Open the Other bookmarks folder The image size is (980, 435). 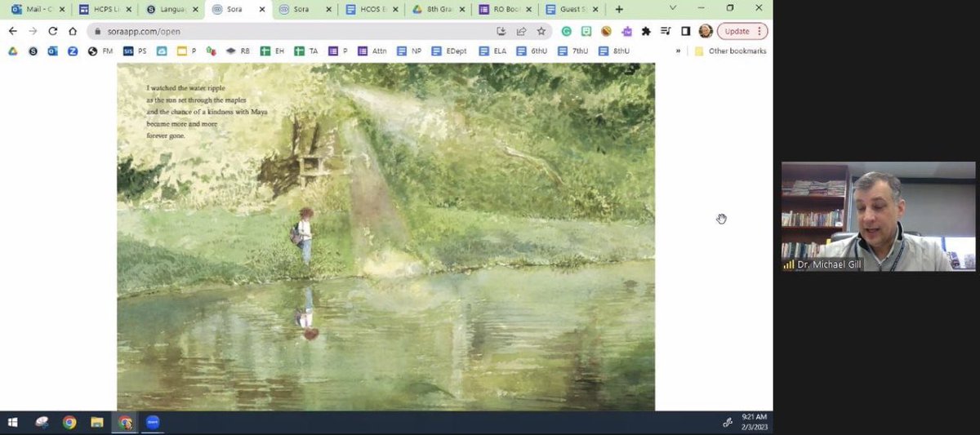730,51
